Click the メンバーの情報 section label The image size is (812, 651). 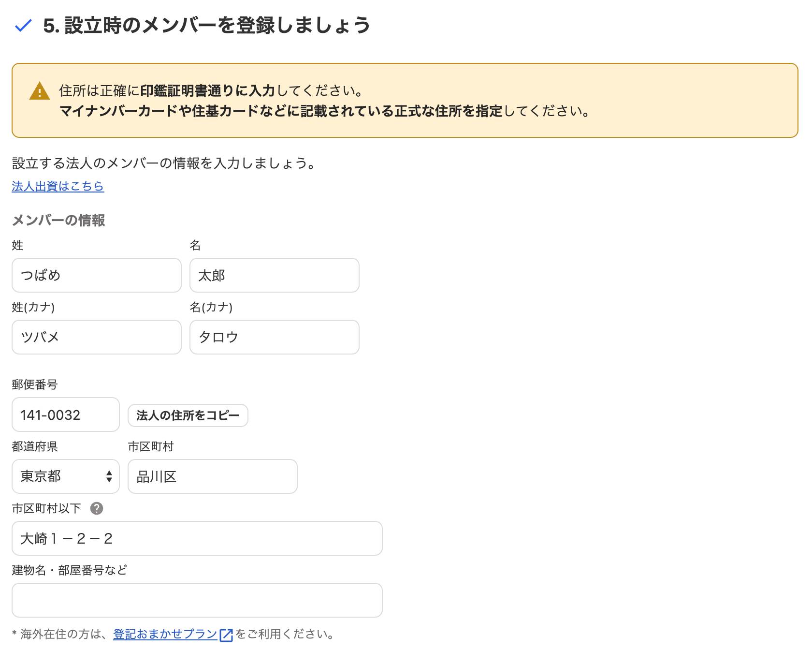click(58, 221)
